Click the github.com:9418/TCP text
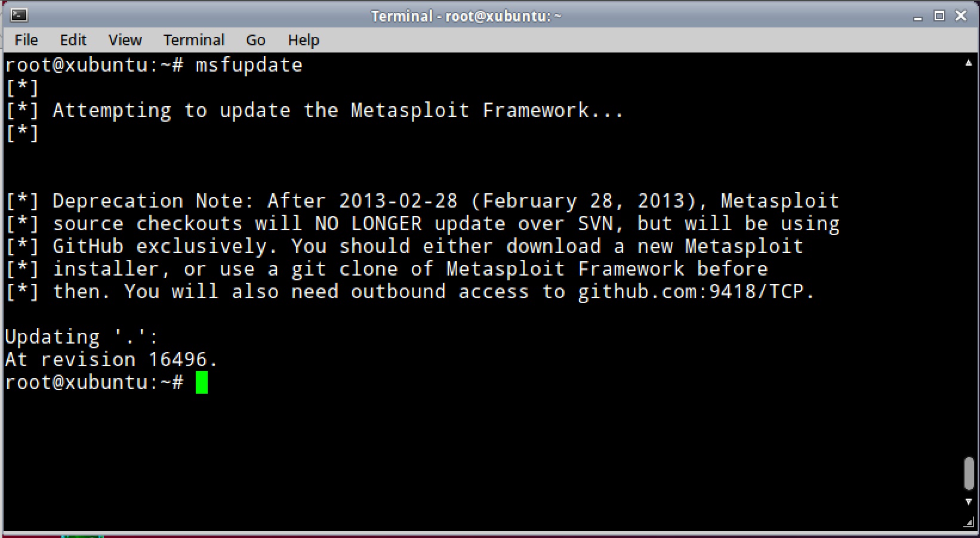The width and height of the screenshot is (980, 538). tap(696, 292)
